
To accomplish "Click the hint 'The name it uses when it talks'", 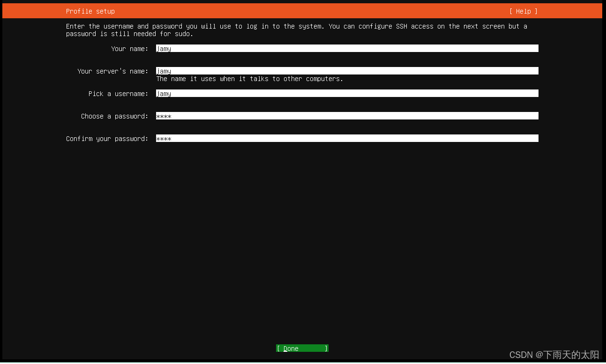I will point(250,79).
